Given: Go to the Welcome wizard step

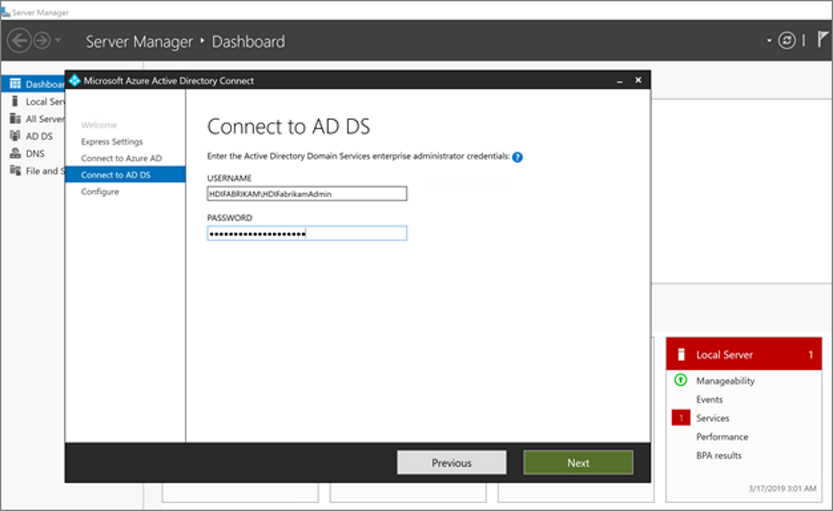Looking at the screenshot, I should pyautogui.click(x=99, y=125).
